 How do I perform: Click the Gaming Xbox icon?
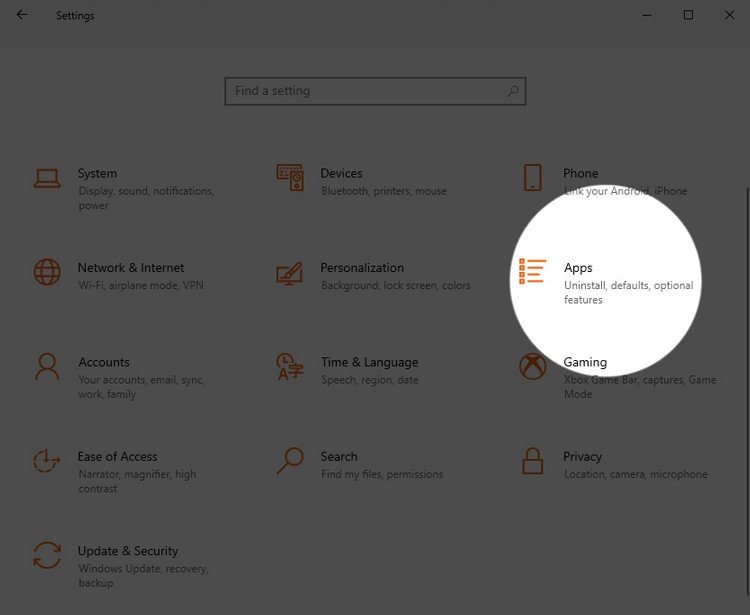(x=532, y=366)
